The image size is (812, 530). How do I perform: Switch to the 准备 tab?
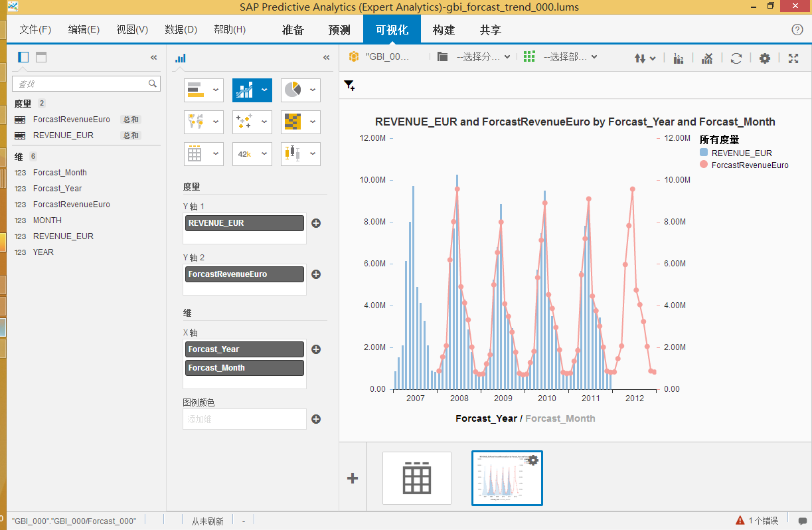click(x=293, y=30)
